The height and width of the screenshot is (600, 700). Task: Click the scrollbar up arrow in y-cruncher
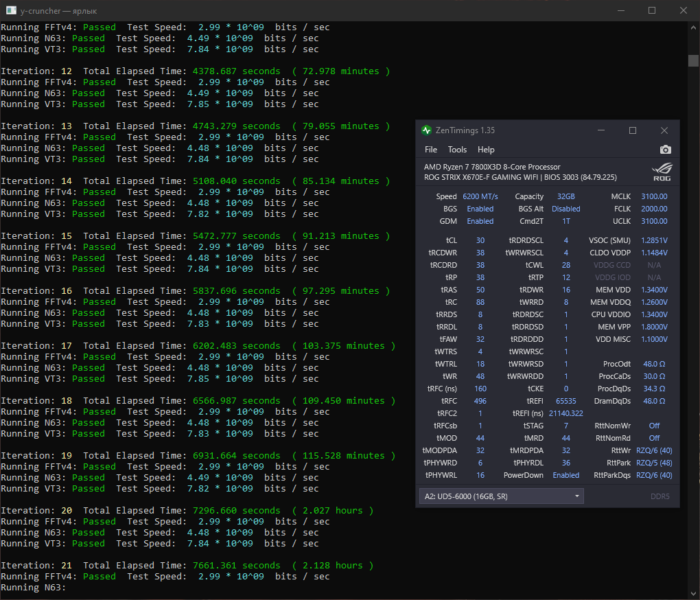click(693, 27)
